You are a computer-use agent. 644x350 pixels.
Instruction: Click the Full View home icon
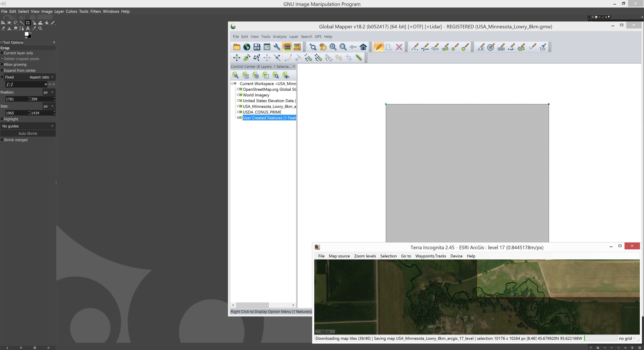click(x=363, y=47)
